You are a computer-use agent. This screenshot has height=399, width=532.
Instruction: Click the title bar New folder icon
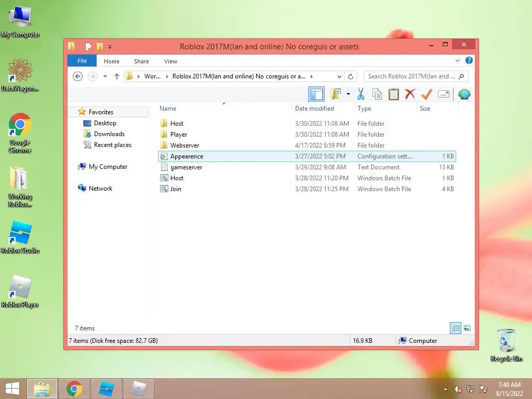[100, 46]
